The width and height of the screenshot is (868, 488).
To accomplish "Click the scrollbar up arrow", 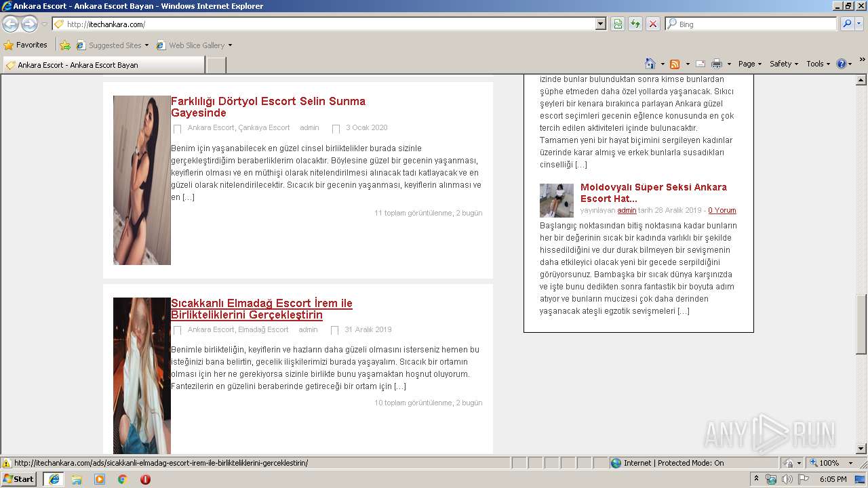I will (x=861, y=80).
